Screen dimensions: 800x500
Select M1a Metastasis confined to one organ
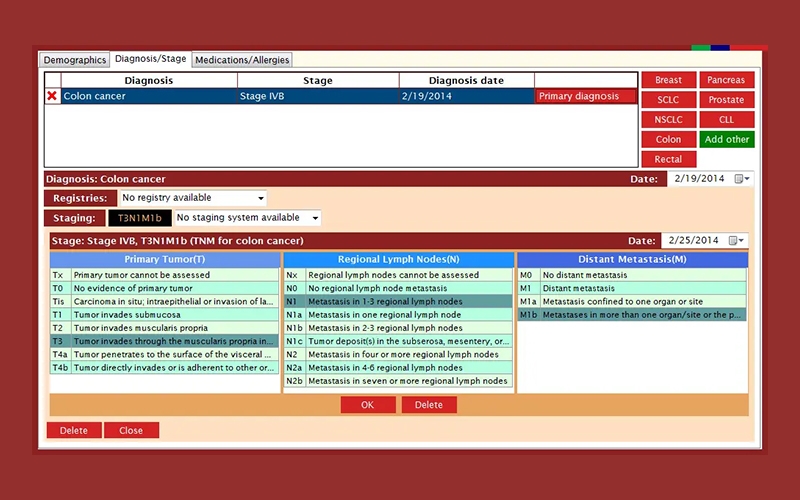click(633, 302)
